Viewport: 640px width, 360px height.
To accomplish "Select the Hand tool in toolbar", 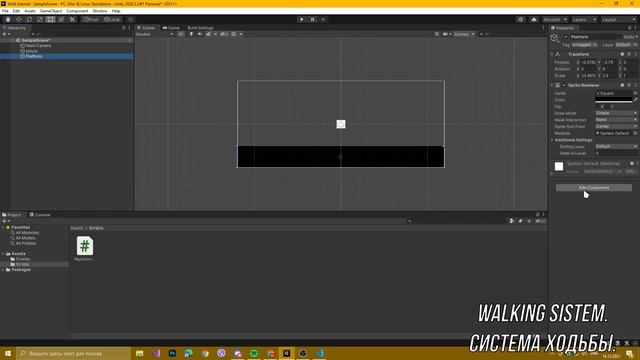I will point(8,20).
